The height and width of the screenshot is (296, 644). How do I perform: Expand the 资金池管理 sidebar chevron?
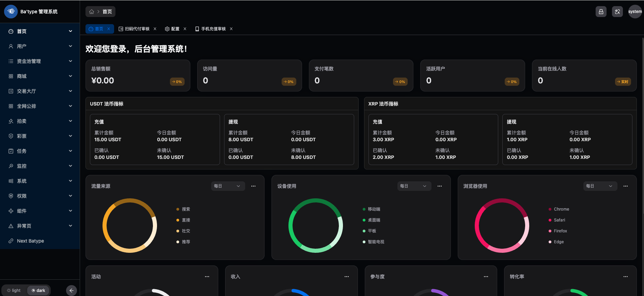tap(70, 61)
